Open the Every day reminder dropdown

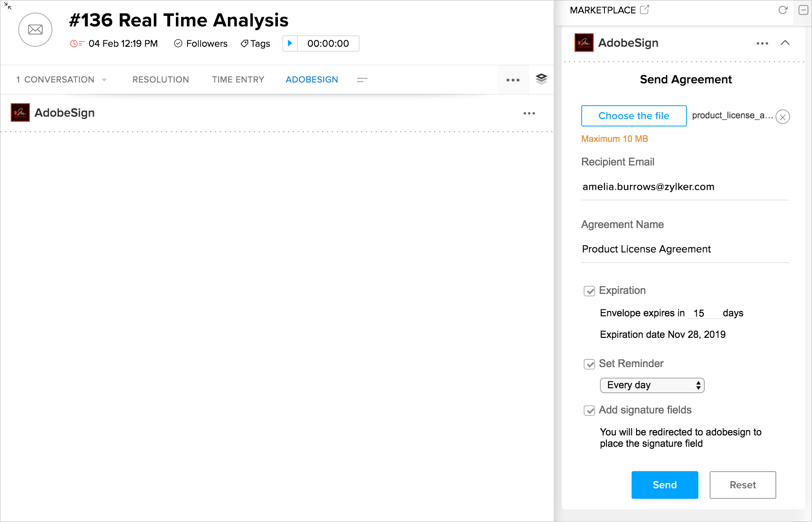tap(652, 385)
